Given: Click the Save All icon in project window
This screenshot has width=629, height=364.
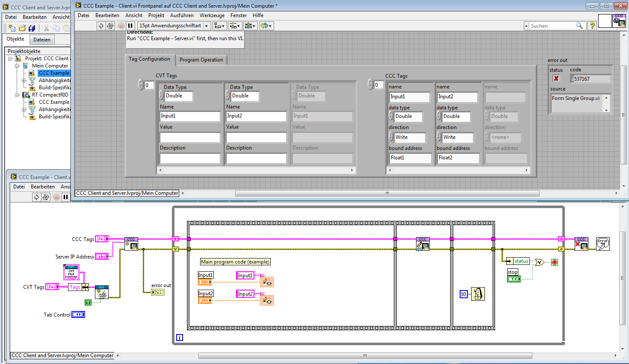Looking at the screenshot, I should point(32,28).
